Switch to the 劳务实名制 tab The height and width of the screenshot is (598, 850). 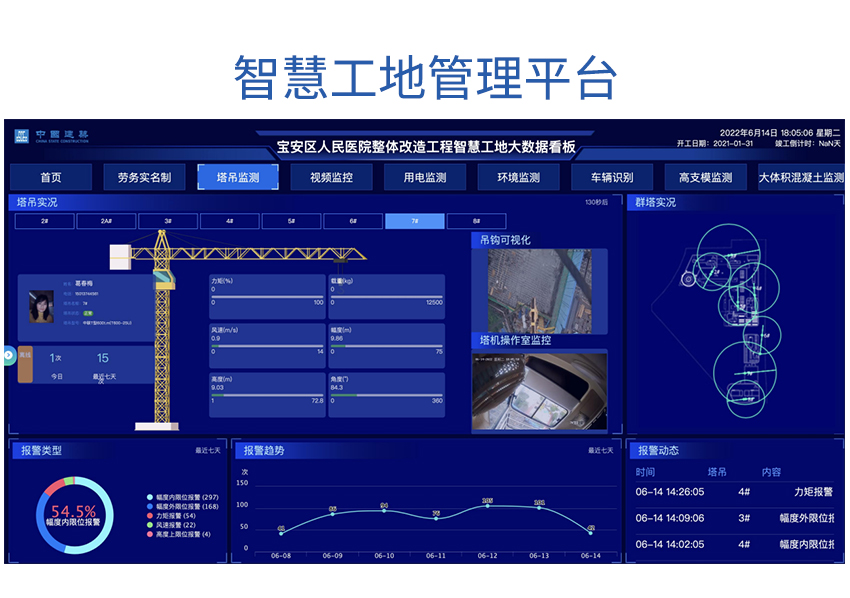[x=144, y=178]
